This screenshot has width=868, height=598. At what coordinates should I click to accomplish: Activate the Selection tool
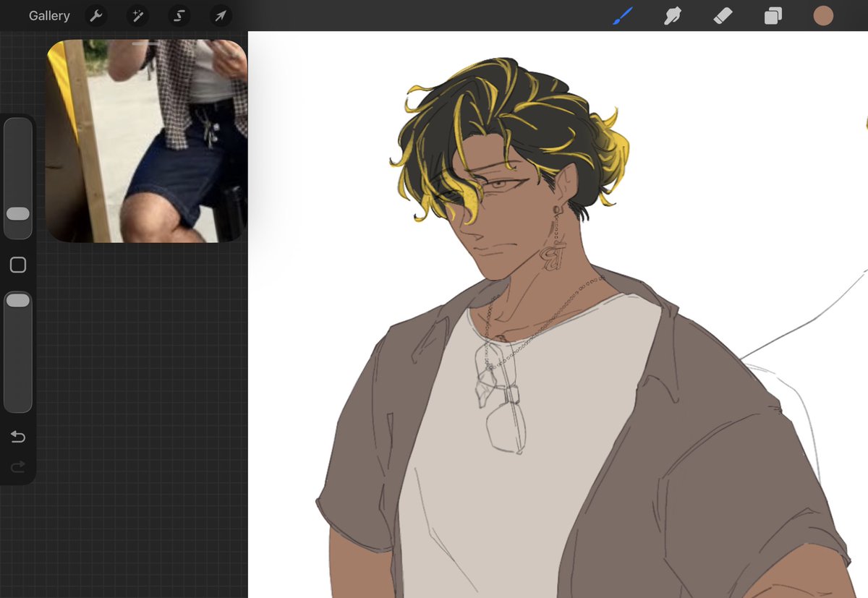(x=179, y=16)
